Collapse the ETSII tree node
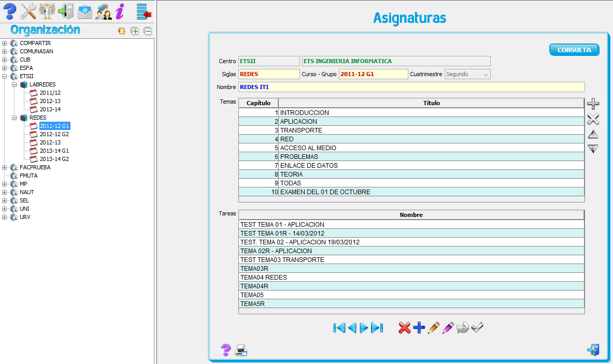The height and width of the screenshot is (364, 613). [x=5, y=76]
